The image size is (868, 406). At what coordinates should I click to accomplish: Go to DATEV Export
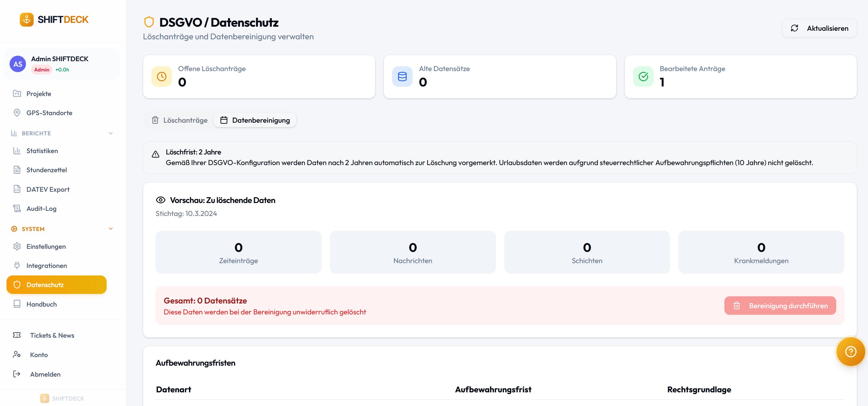pos(48,189)
